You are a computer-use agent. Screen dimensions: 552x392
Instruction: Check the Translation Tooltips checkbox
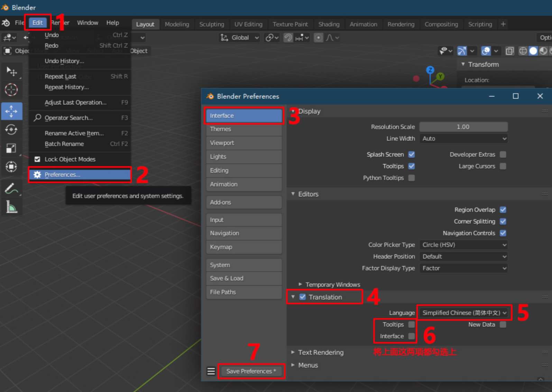[412, 325]
